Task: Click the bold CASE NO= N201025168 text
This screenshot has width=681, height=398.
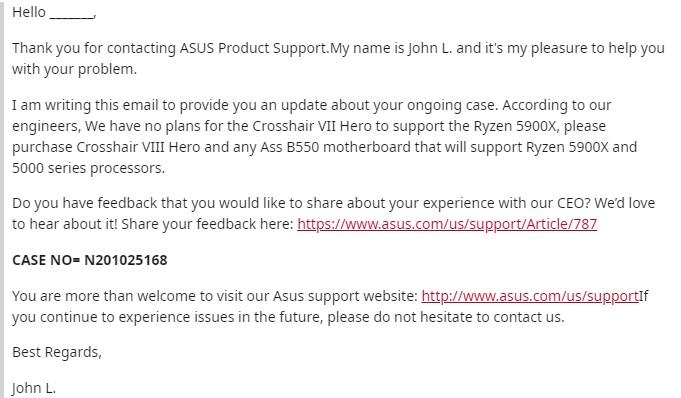Action: pyautogui.click(x=89, y=260)
